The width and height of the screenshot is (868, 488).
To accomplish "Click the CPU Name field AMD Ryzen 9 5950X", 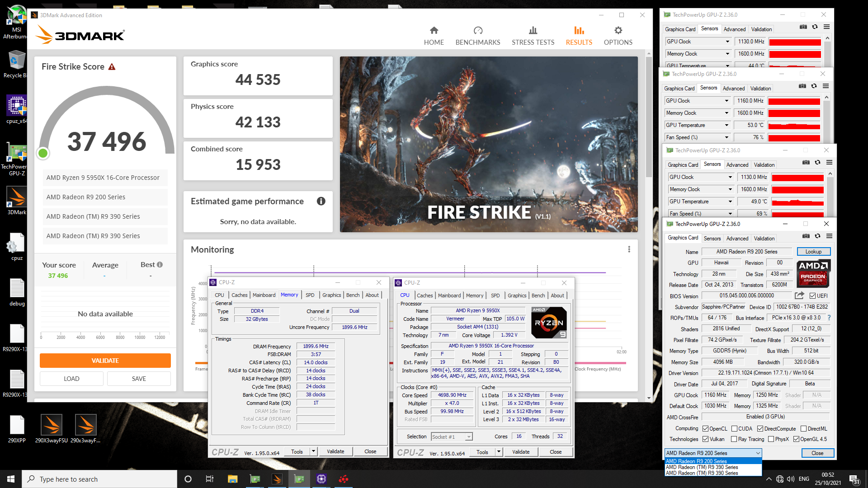I will 477,310.
